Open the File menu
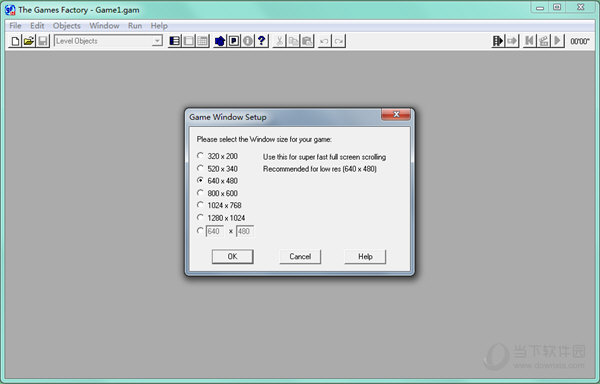 click(15, 26)
